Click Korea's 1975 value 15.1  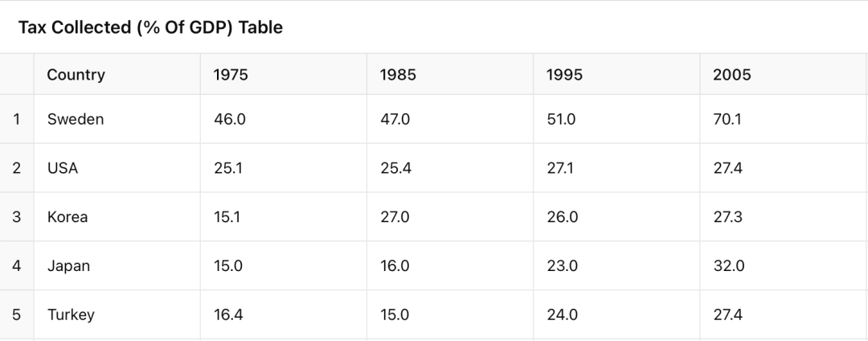[227, 217]
